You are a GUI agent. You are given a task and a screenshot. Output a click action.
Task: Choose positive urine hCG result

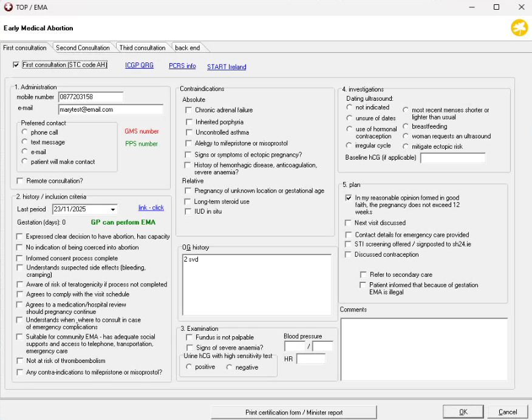(189, 367)
